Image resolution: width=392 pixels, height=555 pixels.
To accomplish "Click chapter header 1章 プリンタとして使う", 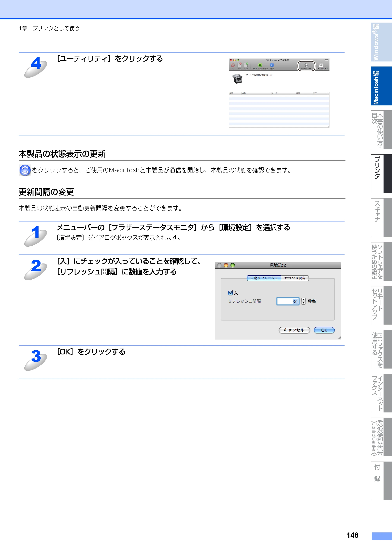I will (49, 28).
